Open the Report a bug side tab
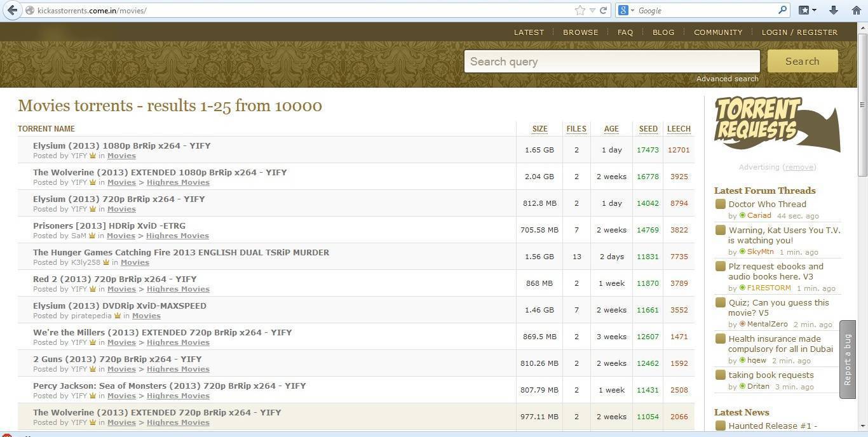This screenshot has width=868, height=437. [x=847, y=360]
